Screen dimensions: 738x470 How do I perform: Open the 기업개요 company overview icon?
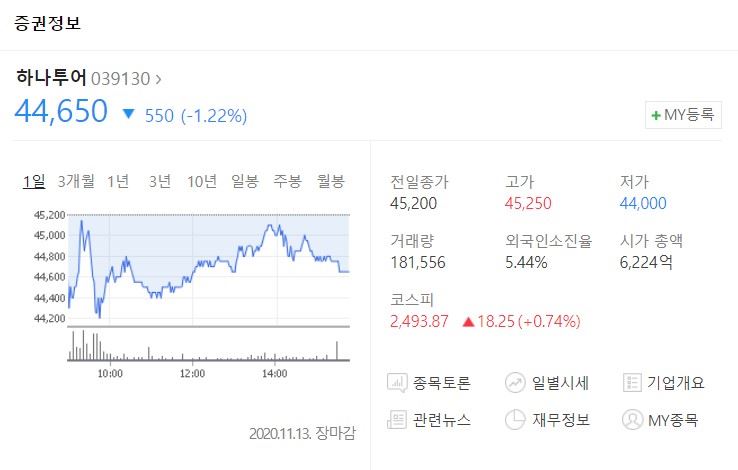pos(632,382)
